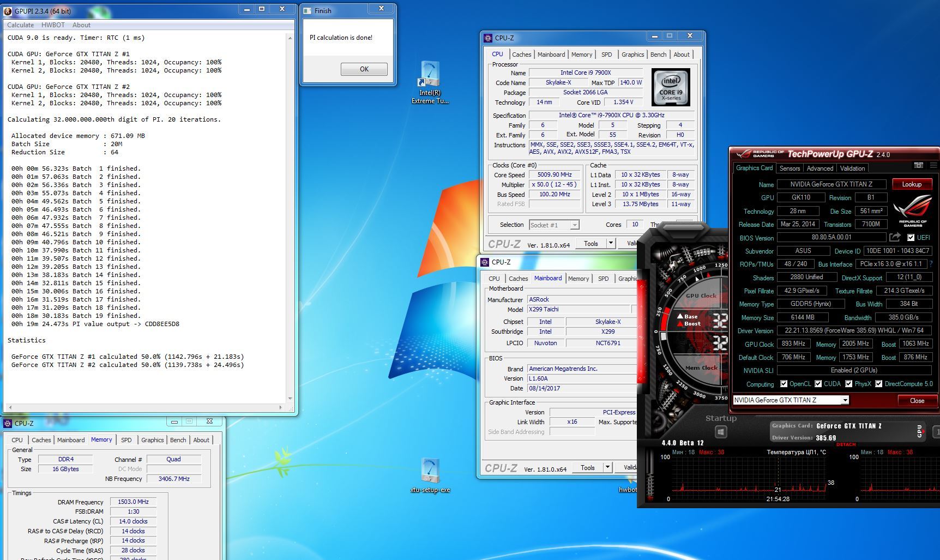The image size is (940, 560).
Task: Open the About menu in GPUPI
Action: click(x=81, y=25)
